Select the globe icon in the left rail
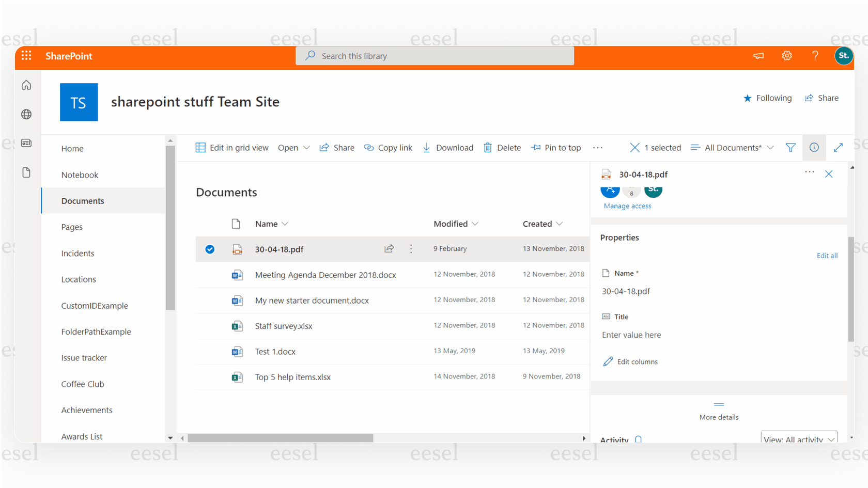Viewport: 868px width, 488px height. [26, 114]
